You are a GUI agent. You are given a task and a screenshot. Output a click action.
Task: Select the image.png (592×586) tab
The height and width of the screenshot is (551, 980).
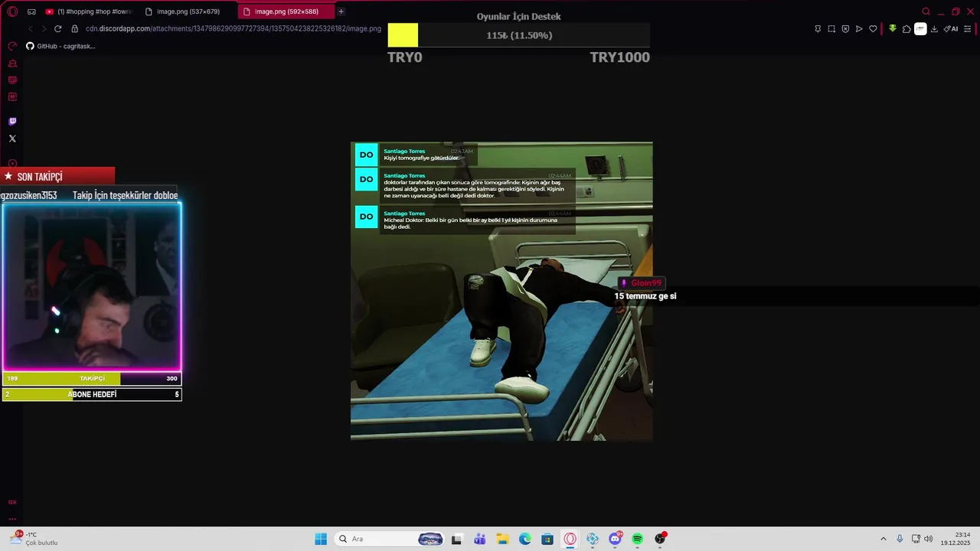click(x=286, y=11)
